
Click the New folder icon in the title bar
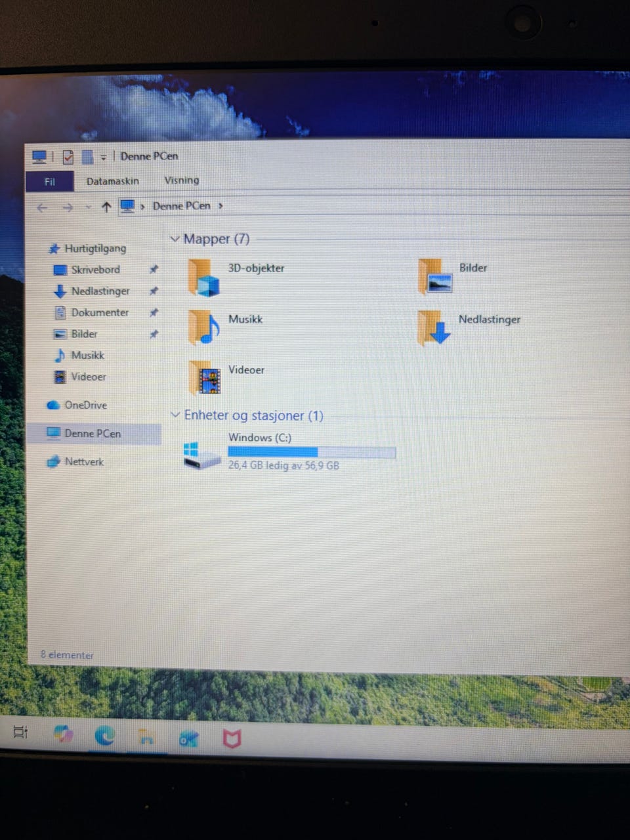(x=87, y=157)
